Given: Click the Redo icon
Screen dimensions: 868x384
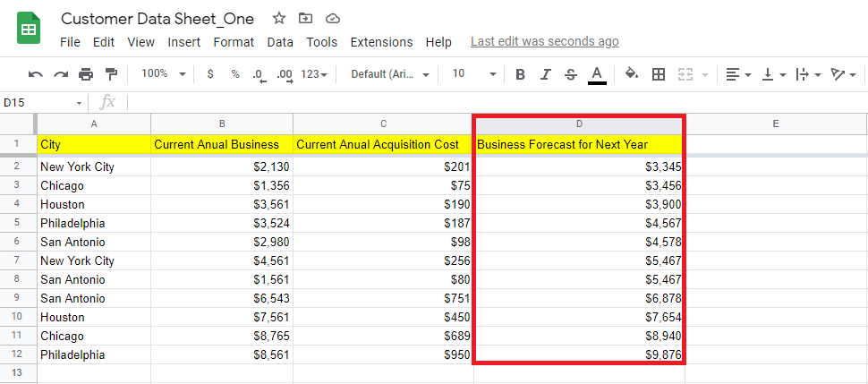Looking at the screenshot, I should (x=61, y=74).
